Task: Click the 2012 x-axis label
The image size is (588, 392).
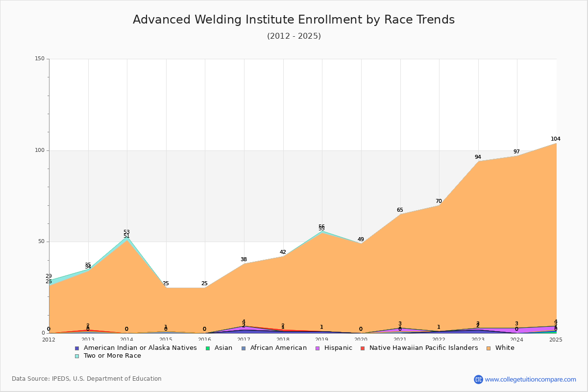Action: (49, 340)
